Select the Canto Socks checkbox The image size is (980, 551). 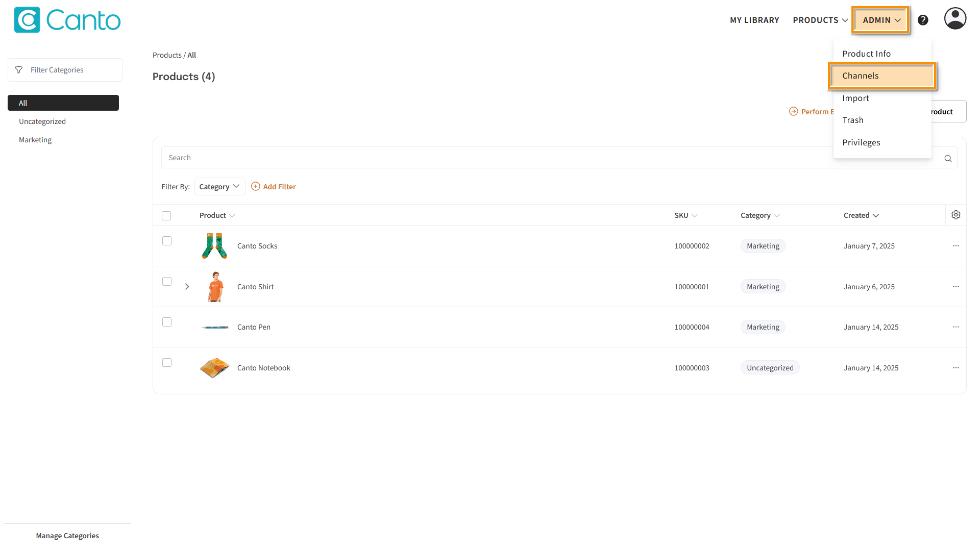pos(167,241)
